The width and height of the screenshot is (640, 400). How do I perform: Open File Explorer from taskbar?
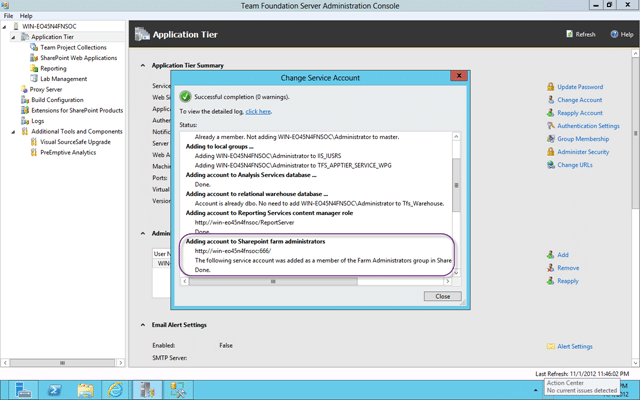coord(85,390)
